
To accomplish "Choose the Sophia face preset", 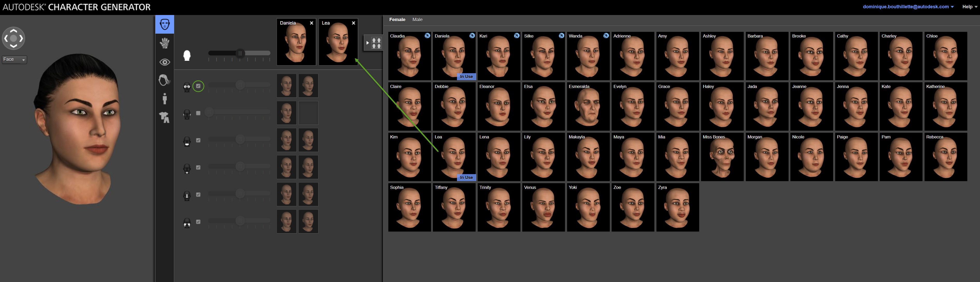I will (x=409, y=207).
